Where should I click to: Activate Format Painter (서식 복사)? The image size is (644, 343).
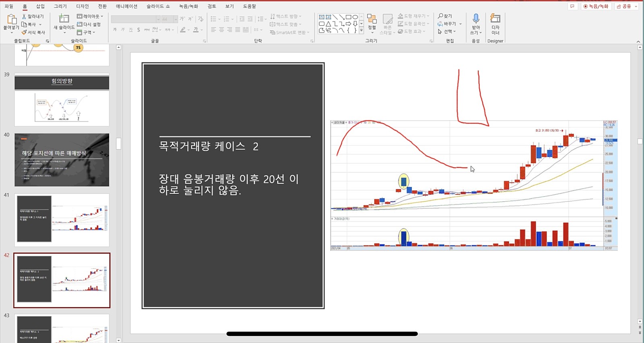point(33,32)
